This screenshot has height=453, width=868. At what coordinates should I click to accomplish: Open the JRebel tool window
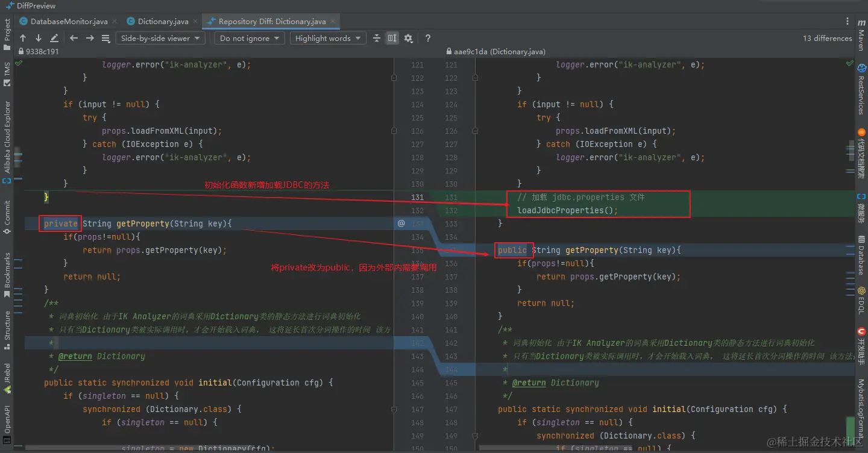click(x=7, y=378)
